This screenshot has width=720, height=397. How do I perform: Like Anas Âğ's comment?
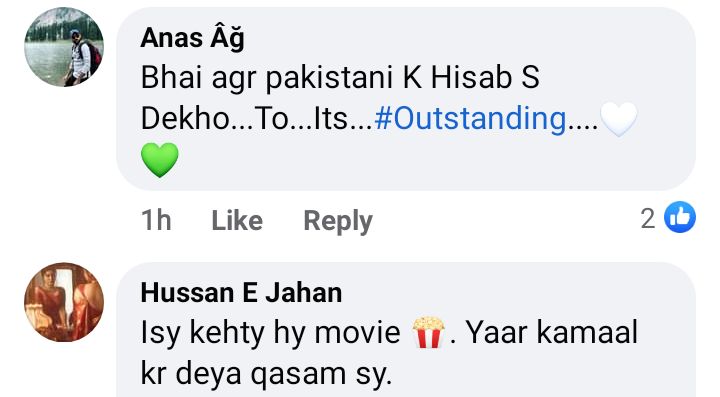(x=237, y=220)
